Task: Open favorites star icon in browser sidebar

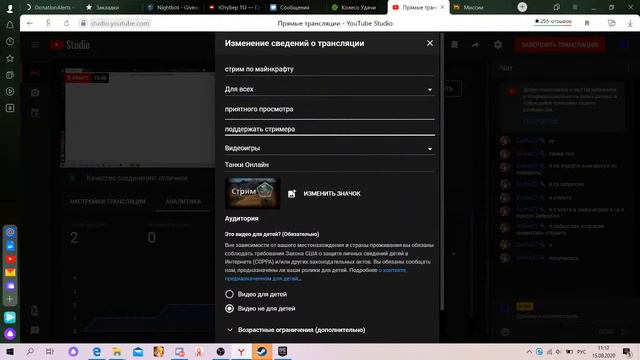Action: 10,58
